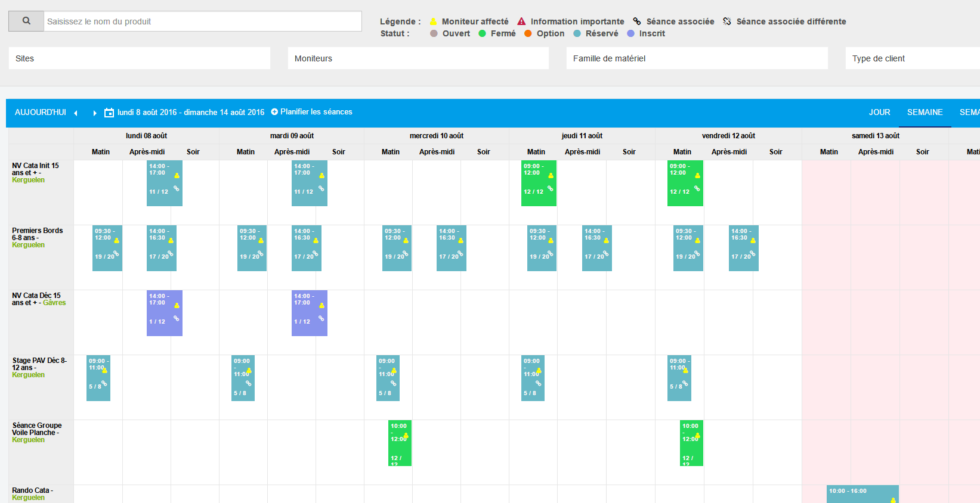Image resolution: width=980 pixels, height=503 pixels.
Task: Click the green Fermé status dot
Action: (482, 33)
